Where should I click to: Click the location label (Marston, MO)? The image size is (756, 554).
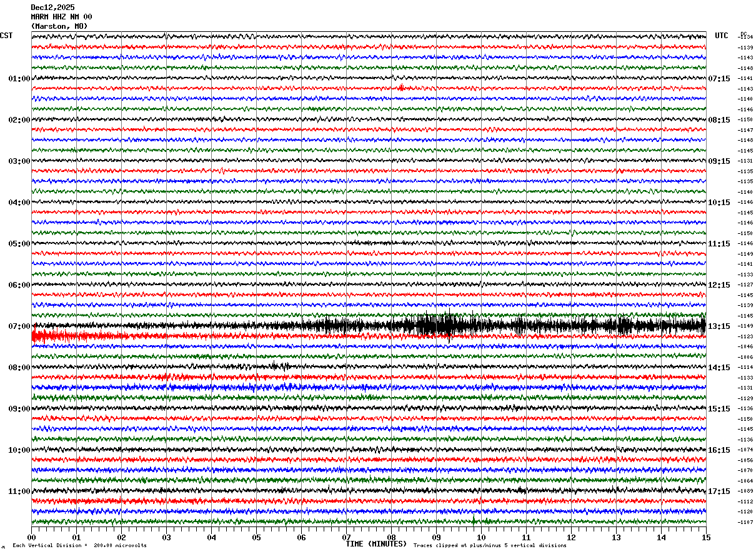point(59,26)
